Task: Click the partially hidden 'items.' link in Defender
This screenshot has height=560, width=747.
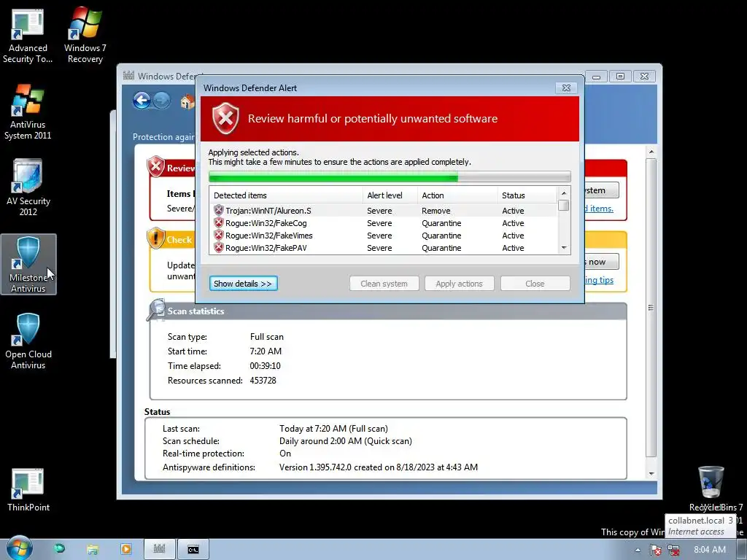Action: [600, 209]
